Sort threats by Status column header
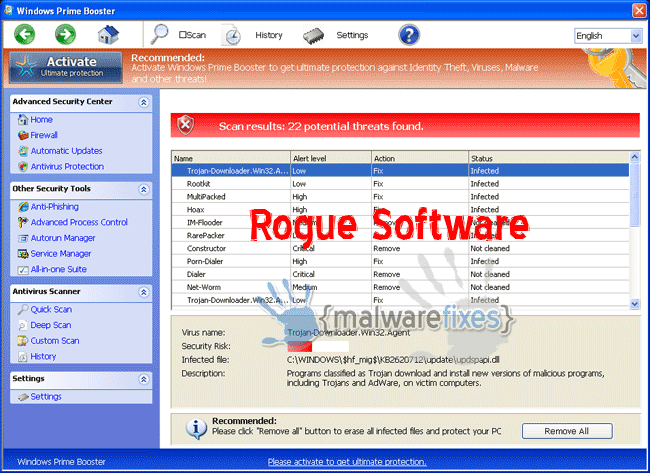The width and height of the screenshot is (650, 473). (x=549, y=158)
